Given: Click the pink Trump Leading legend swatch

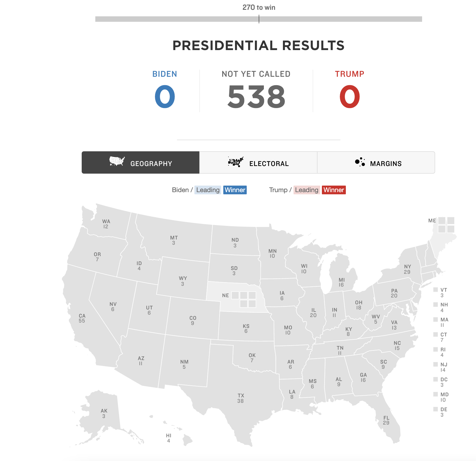Looking at the screenshot, I should click(x=307, y=190).
